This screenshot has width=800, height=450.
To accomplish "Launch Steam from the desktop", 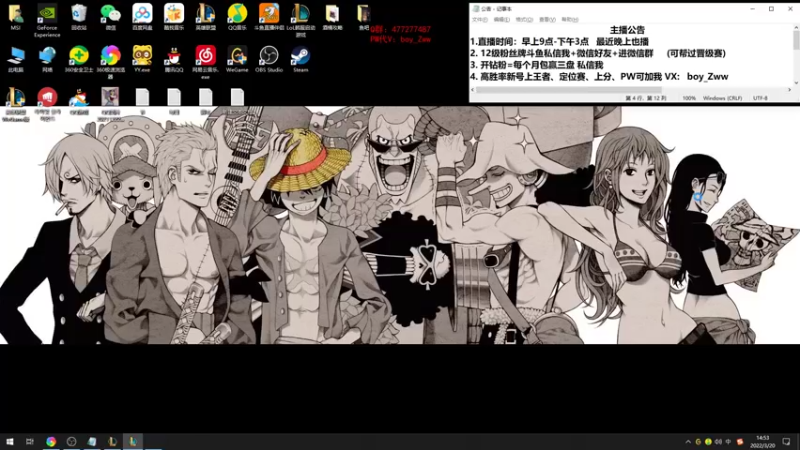I will [x=301, y=59].
